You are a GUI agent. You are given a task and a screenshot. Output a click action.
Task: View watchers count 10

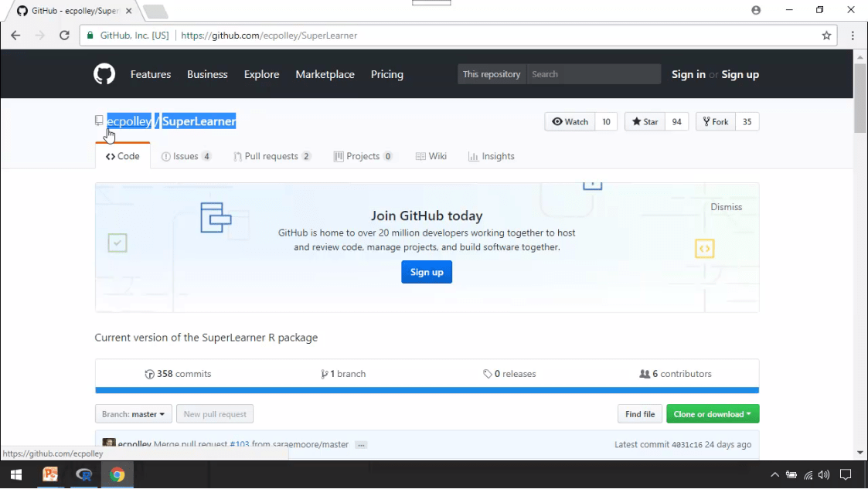[606, 122]
